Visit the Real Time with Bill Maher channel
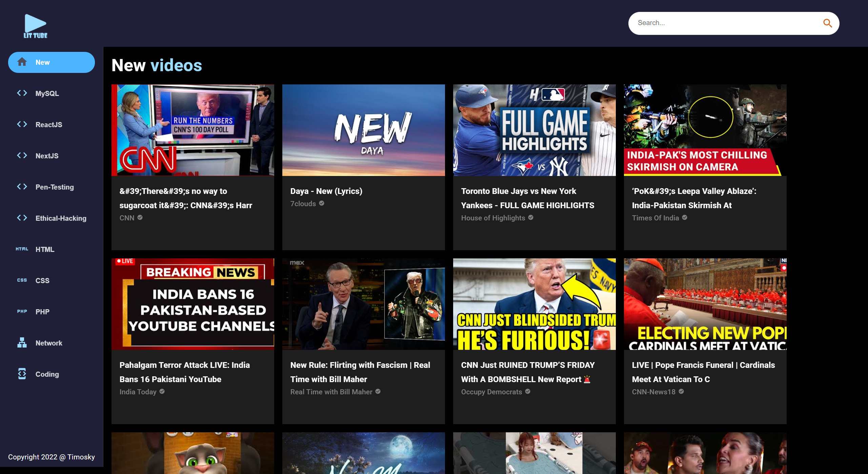 click(x=331, y=392)
